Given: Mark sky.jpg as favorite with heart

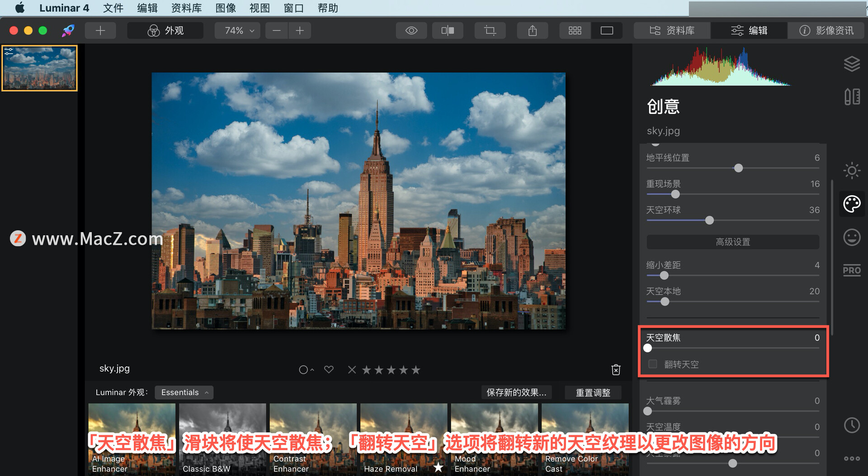Looking at the screenshot, I should (329, 370).
